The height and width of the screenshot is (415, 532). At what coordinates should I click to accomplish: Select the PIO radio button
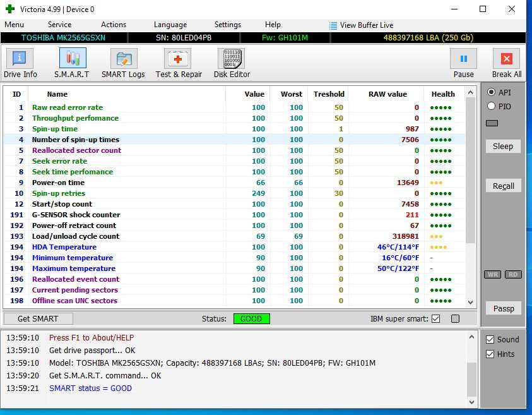pyautogui.click(x=491, y=106)
